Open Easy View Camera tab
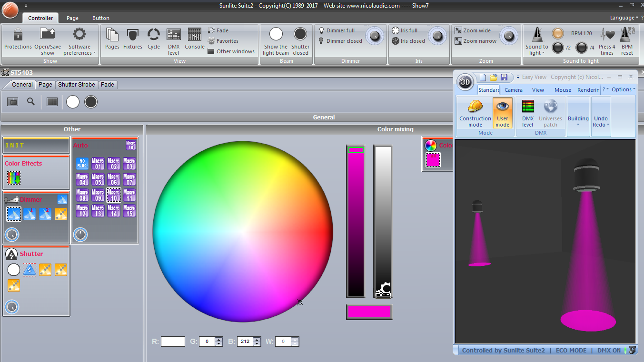The height and width of the screenshot is (362, 644). click(x=514, y=89)
